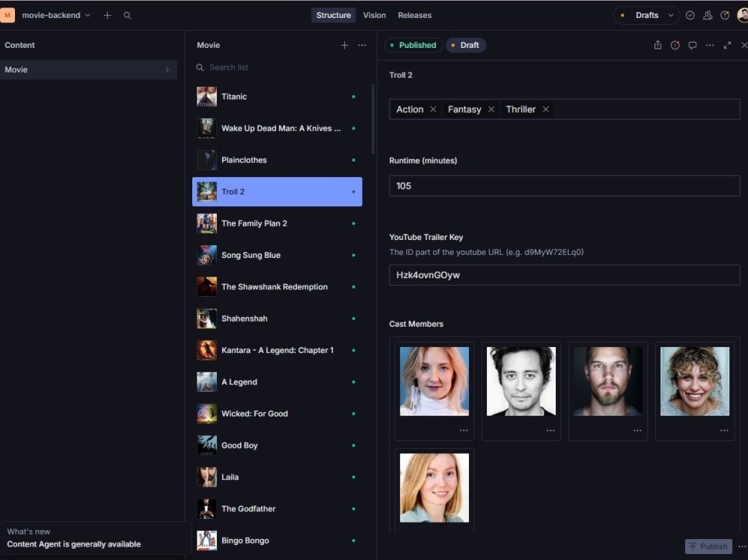The height and width of the screenshot is (560, 748).
Task: Open the presence users icon
Action: tap(708, 15)
